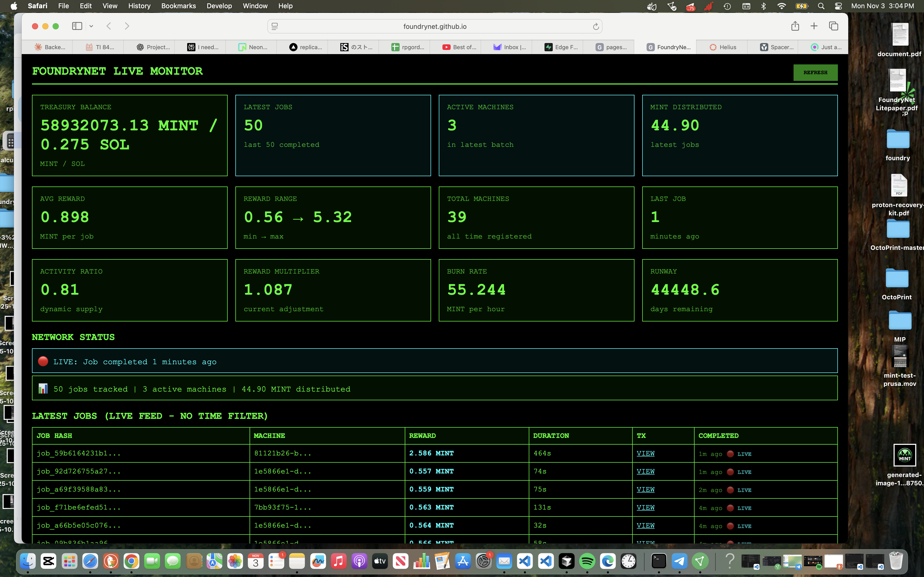Viewport: 924px width, 577px height.
Task: Open a new tab with the plus icon
Action: [814, 26]
